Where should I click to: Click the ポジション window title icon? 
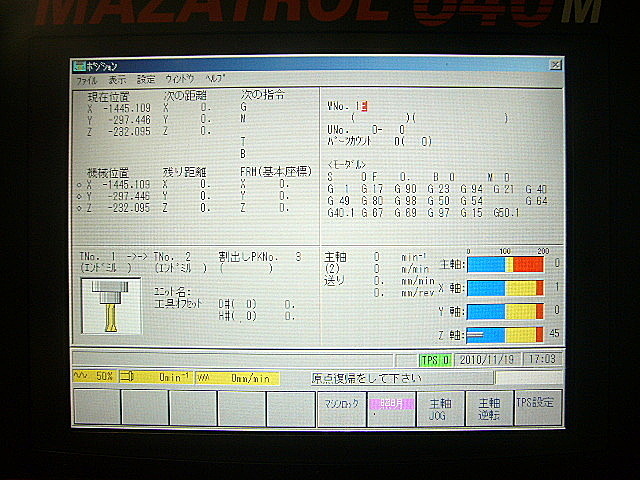click(x=79, y=66)
